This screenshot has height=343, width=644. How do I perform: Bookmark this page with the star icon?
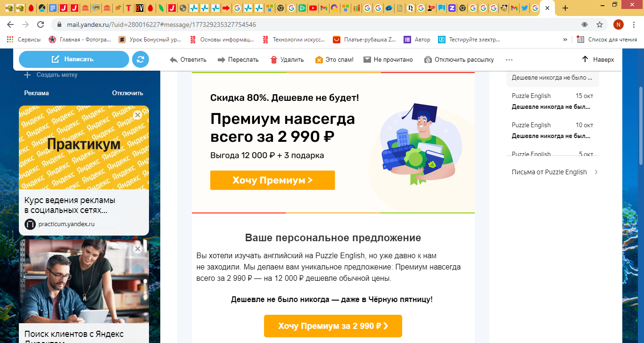[x=600, y=24]
